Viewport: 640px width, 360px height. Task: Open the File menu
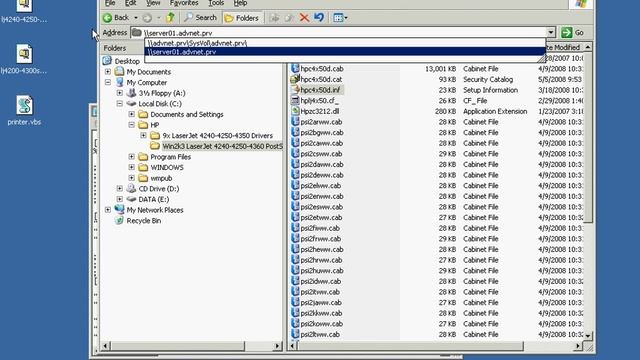pyautogui.click(x=110, y=3)
